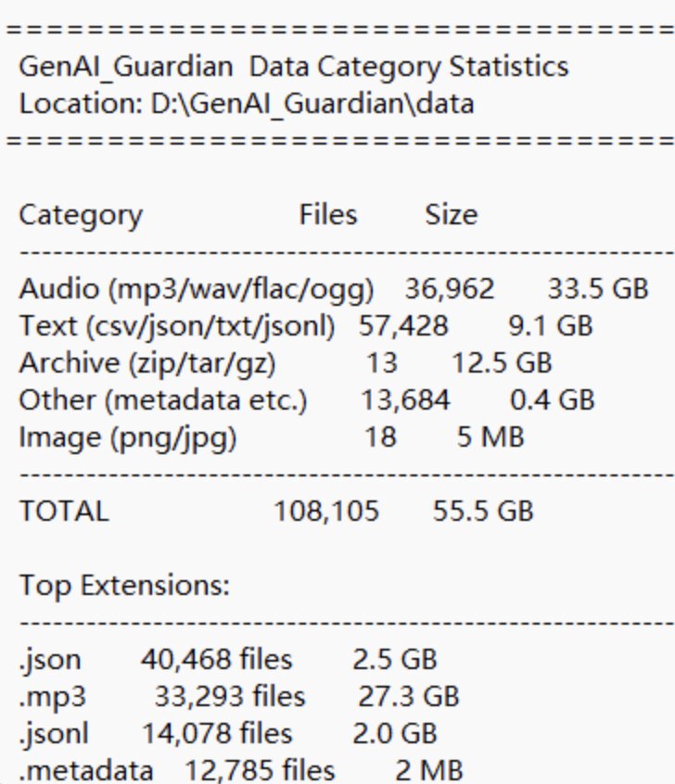The image size is (675, 784).
Task: Click the text file count 57,428
Action: 403,326
